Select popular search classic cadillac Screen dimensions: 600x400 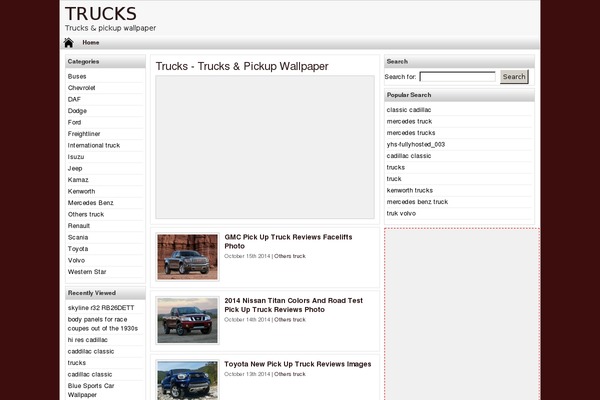pyautogui.click(x=409, y=110)
